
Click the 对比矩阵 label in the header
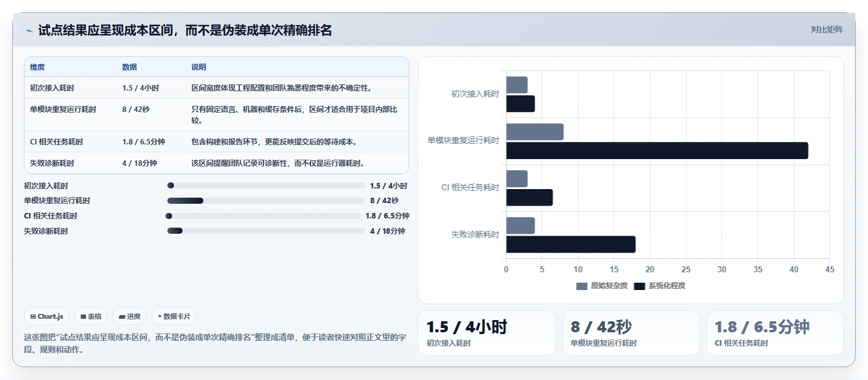point(826,29)
